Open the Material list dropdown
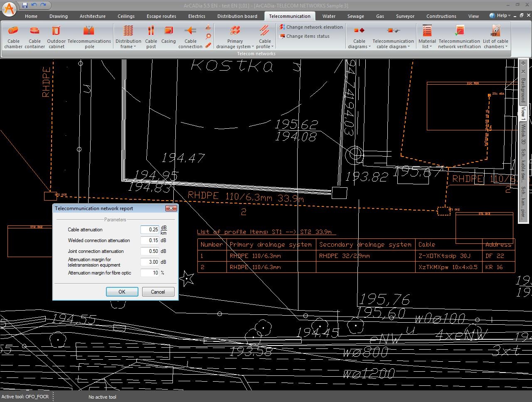Screen dimensions: 532x402 (427, 47)
